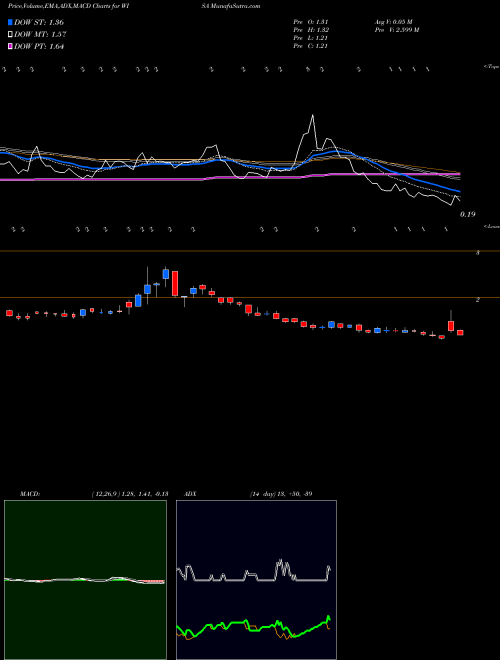
Task: Click the blue DOW ST legend swatch
Action: point(10,23)
